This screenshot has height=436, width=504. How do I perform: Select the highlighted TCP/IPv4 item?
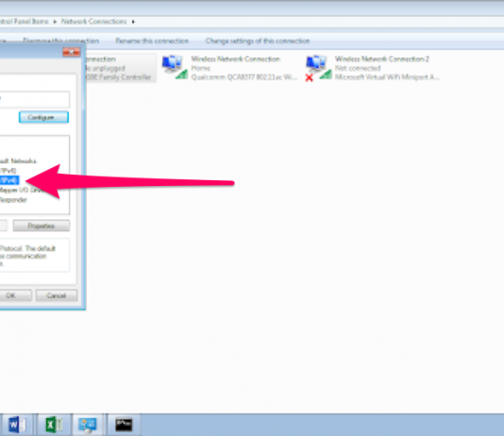tap(9, 180)
